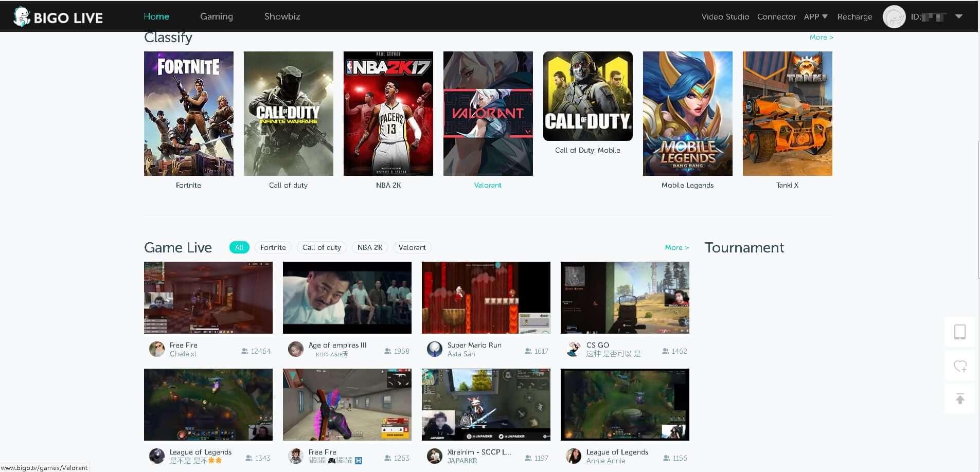Click the Mobile Legends category label

(687, 185)
